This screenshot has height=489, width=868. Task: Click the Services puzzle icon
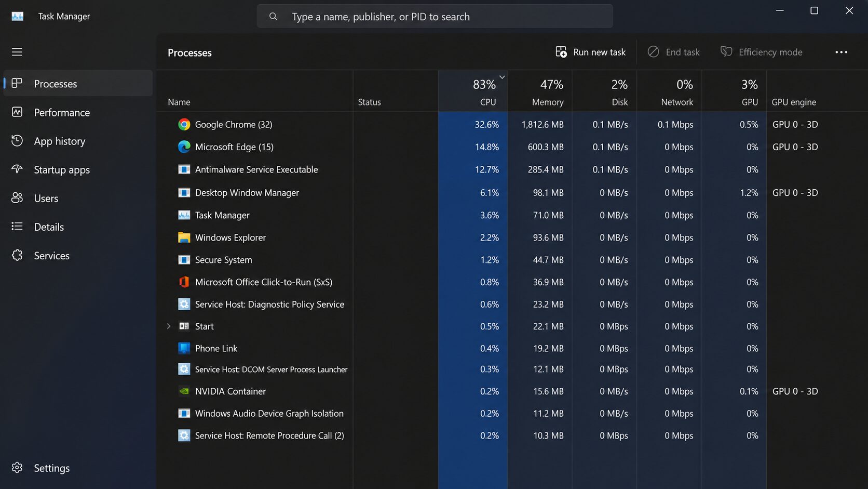[x=17, y=255]
